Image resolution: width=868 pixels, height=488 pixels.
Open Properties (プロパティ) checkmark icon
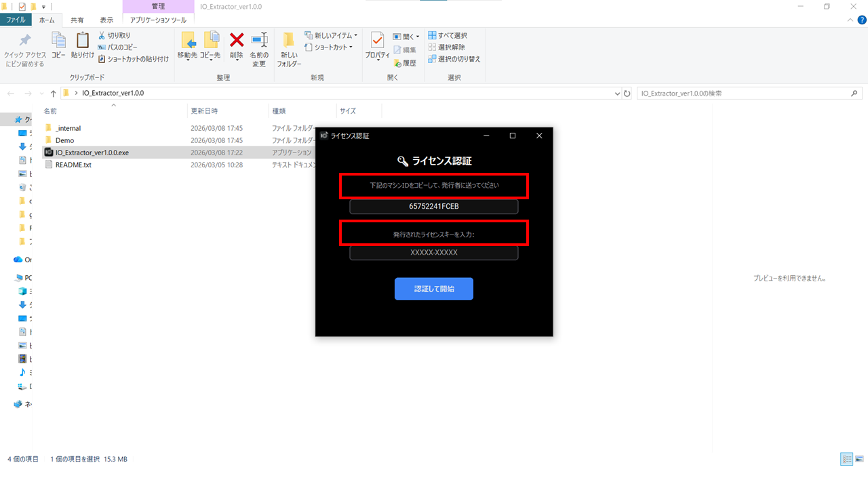coord(377,42)
